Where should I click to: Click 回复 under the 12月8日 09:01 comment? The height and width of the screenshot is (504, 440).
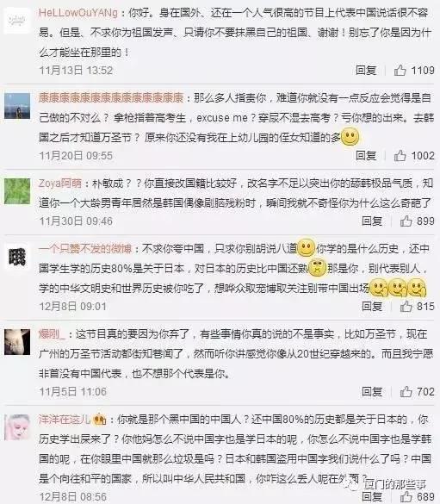(x=372, y=307)
